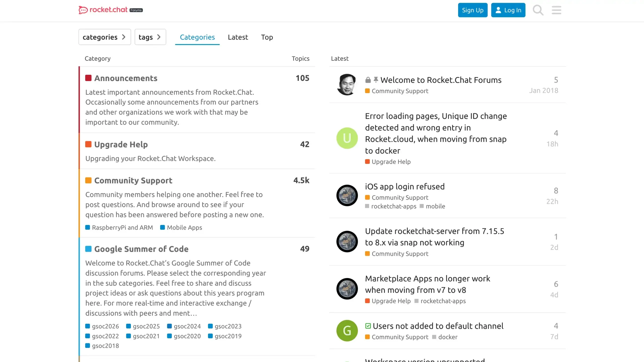Open the gsoc2026 subcategory
The width and height of the screenshot is (644, 362).
pos(102,326)
